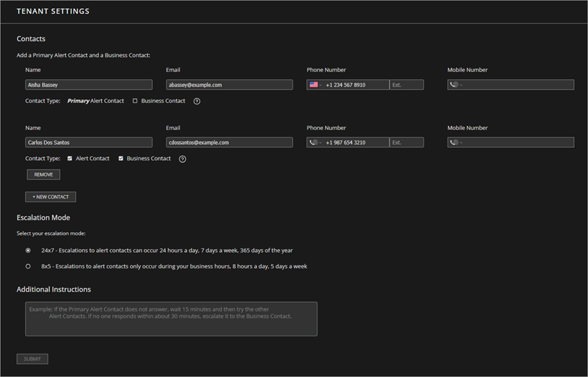The image size is (588, 377).
Task: Click the phone receiver icon on Carlos's Phone Number
Action: coord(313,142)
